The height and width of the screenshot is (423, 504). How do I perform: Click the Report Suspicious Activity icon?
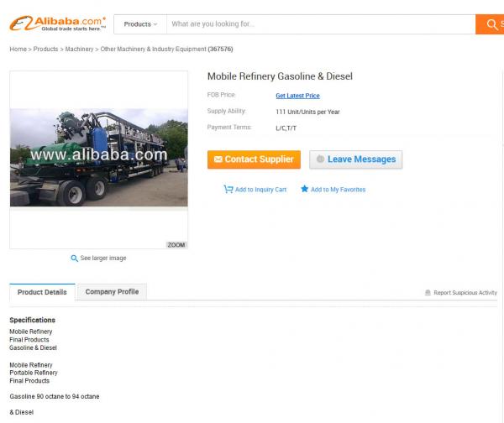(428, 293)
